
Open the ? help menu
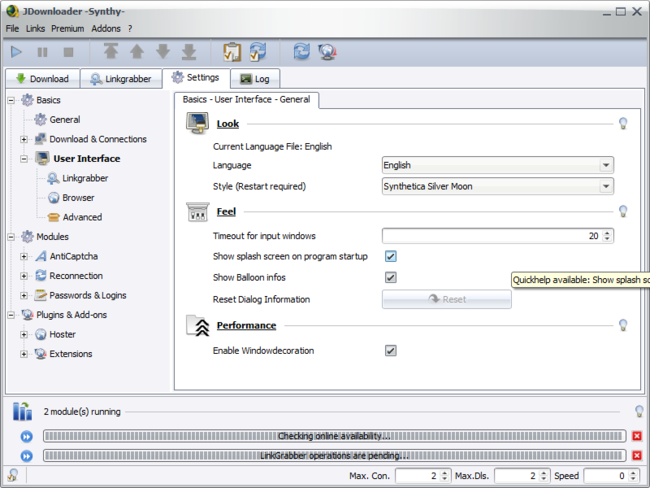(x=130, y=29)
